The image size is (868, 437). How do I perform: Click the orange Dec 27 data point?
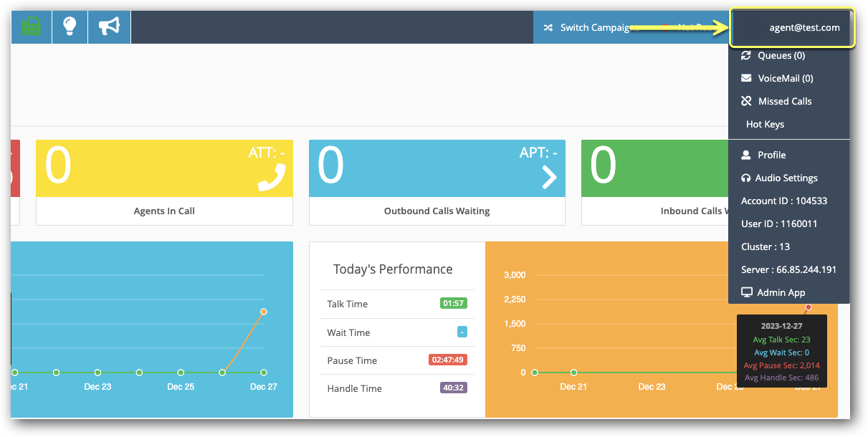(x=264, y=312)
